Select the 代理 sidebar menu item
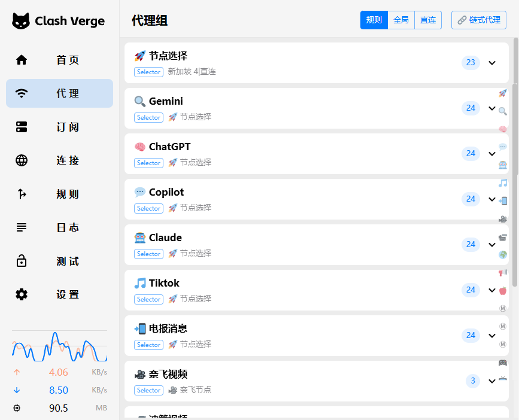The height and width of the screenshot is (420, 519). point(60,93)
